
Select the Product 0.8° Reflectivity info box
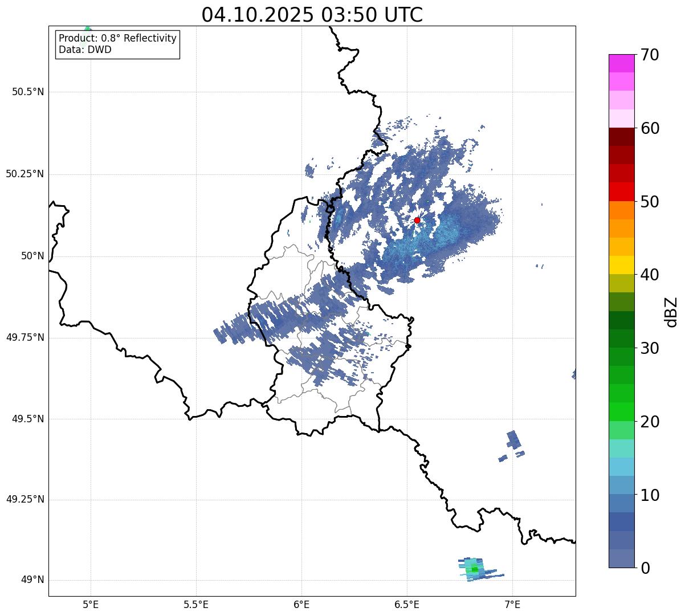(x=117, y=44)
